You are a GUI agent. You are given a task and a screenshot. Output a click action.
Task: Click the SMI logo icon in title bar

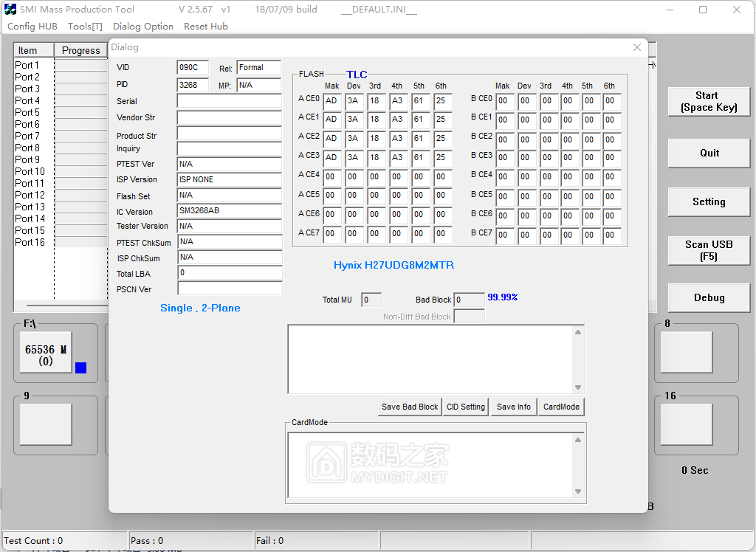(10, 10)
